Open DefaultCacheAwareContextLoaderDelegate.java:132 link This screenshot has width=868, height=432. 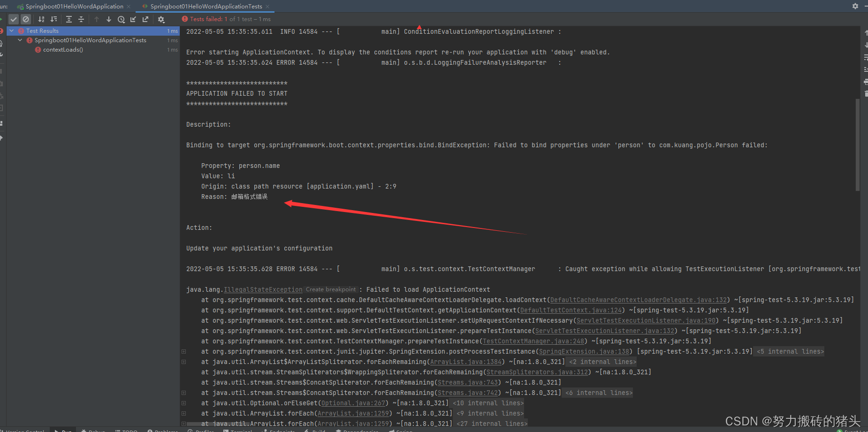(639, 300)
